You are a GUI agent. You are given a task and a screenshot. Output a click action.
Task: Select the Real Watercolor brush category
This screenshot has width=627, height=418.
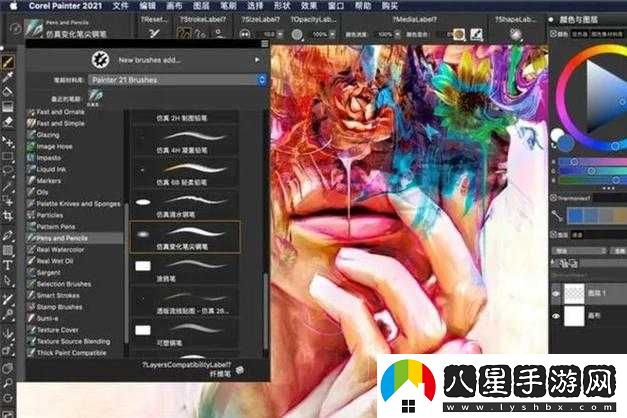(74, 250)
